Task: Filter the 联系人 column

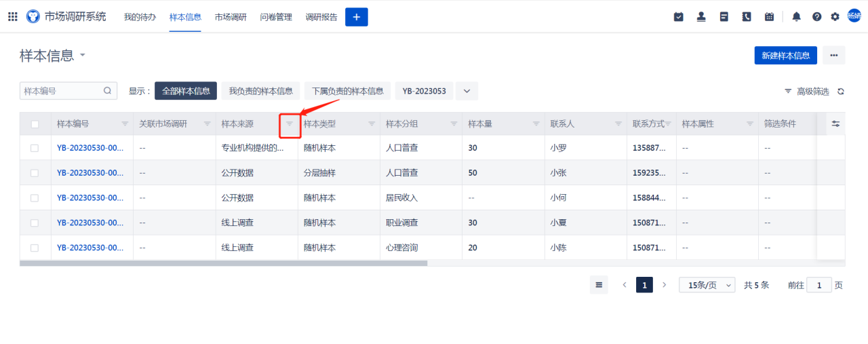Action: coord(618,124)
